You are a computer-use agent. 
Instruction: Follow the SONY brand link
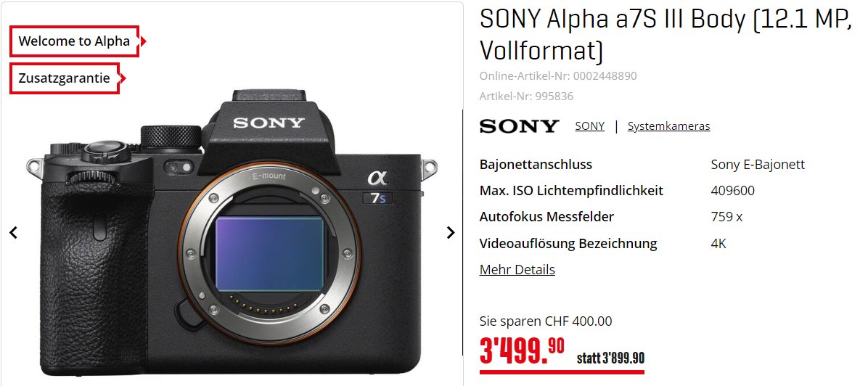click(x=589, y=126)
